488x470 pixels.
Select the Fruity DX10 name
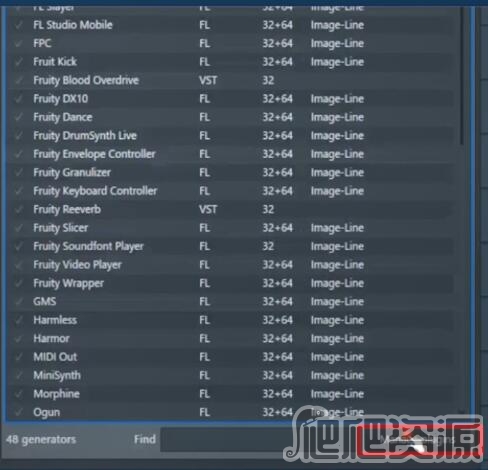pyautogui.click(x=61, y=99)
